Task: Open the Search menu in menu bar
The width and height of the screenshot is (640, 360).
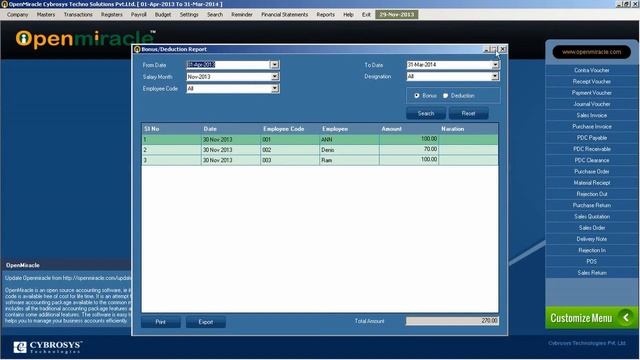Action: [215, 14]
